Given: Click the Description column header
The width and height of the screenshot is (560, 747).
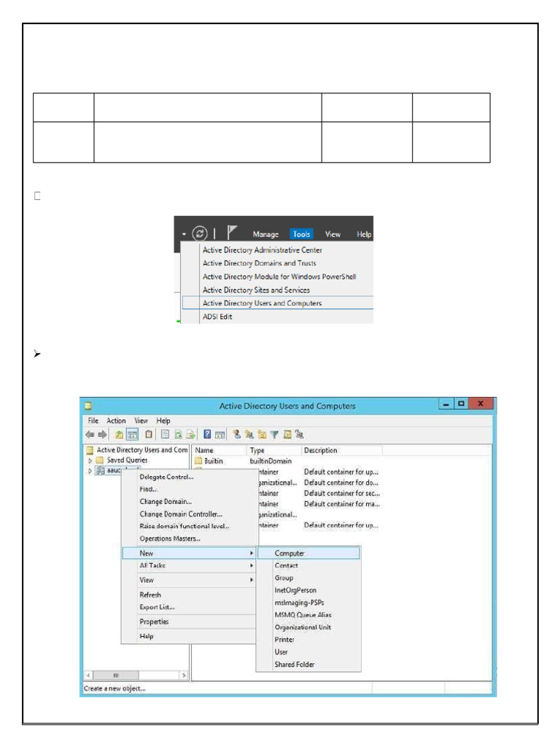Looking at the screenshot, I should (x=341, y=450).
